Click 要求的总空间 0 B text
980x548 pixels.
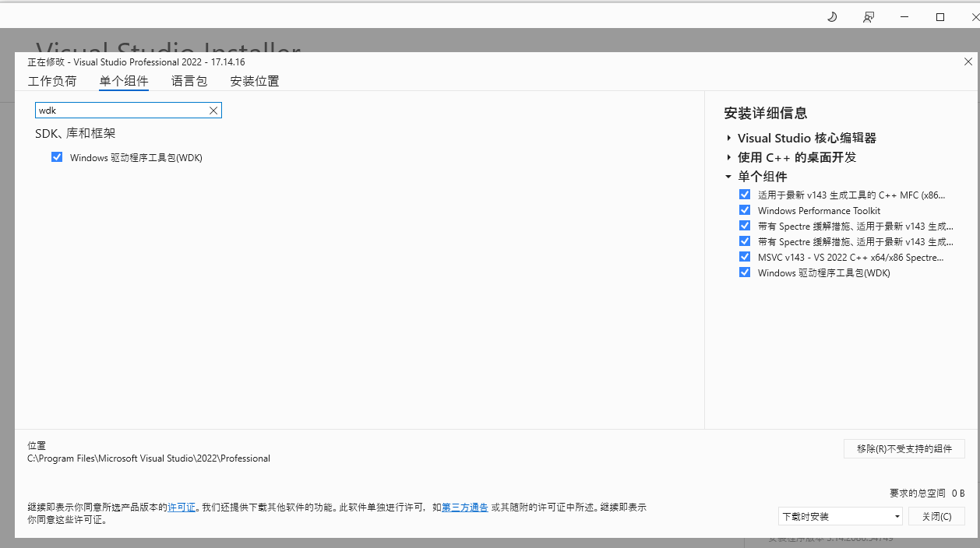tap(927, 493)
